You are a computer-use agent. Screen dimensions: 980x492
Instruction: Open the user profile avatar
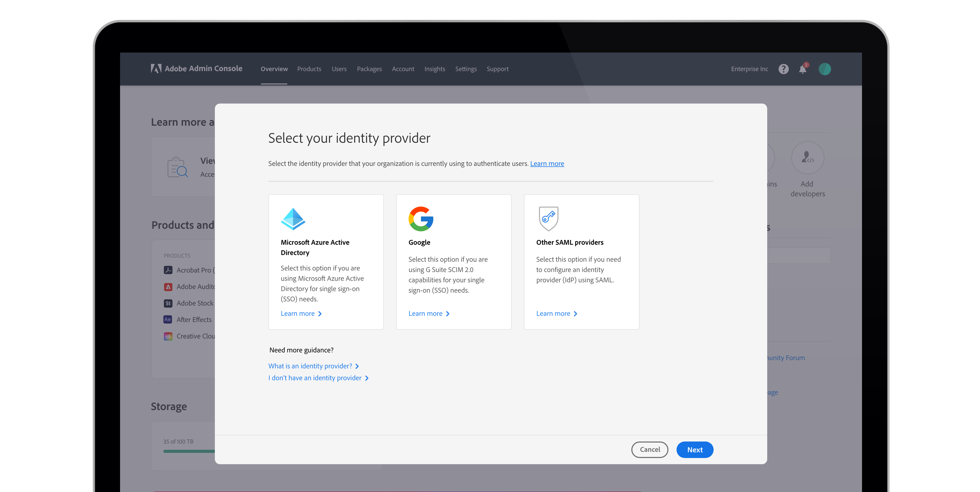tap(824, 69)
